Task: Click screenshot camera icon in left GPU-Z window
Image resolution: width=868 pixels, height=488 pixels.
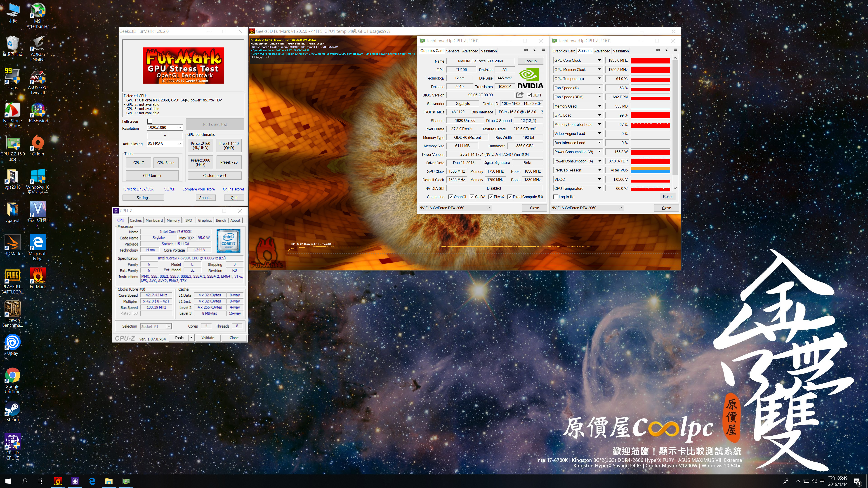Action: [526, 50]
